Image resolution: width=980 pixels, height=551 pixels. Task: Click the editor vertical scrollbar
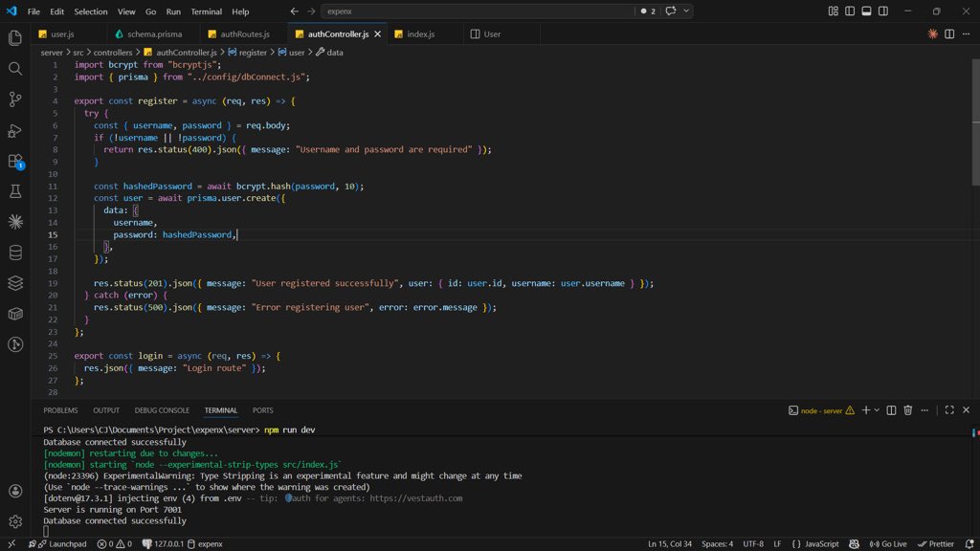pos(975,121)
